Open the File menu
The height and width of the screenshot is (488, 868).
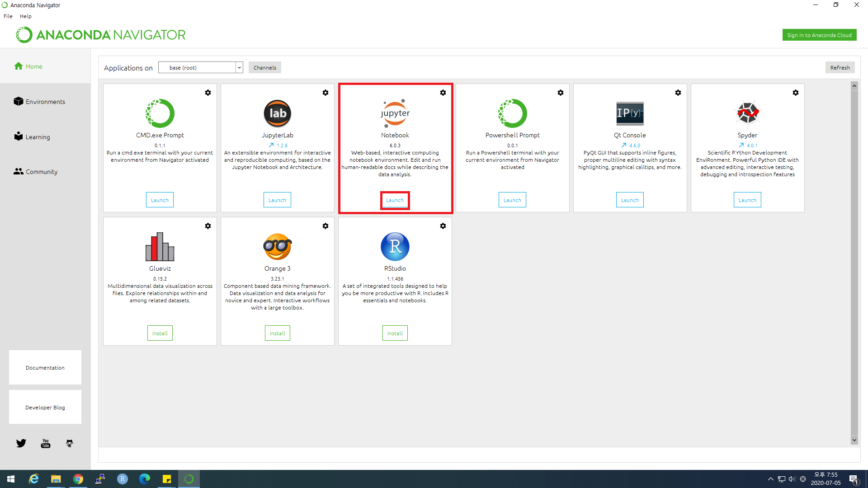(x=8, y=16)
